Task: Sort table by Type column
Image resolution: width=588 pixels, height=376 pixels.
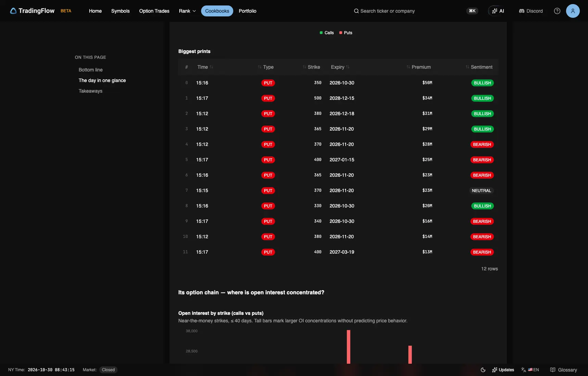Action: tap(266, 67)
